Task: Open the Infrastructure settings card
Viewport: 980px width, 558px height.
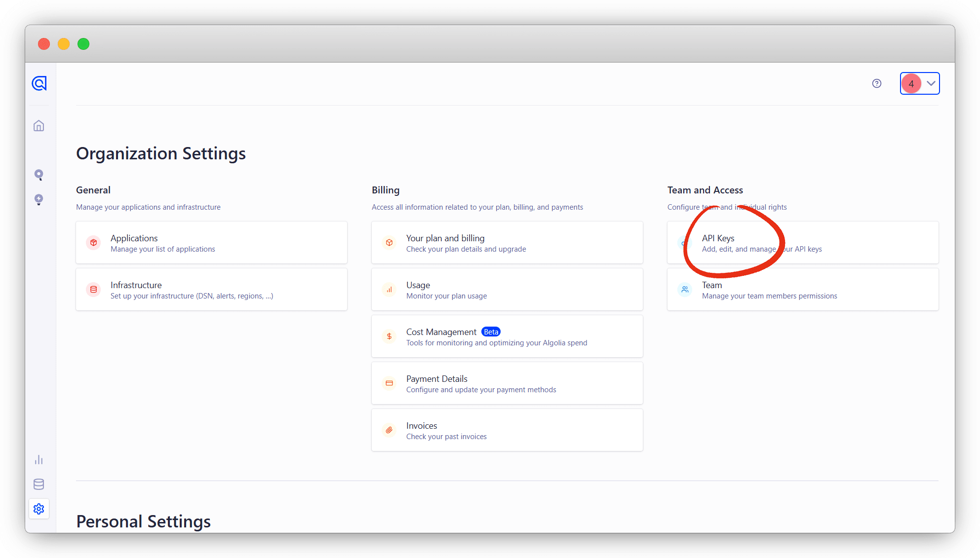Action: point(211,290)
